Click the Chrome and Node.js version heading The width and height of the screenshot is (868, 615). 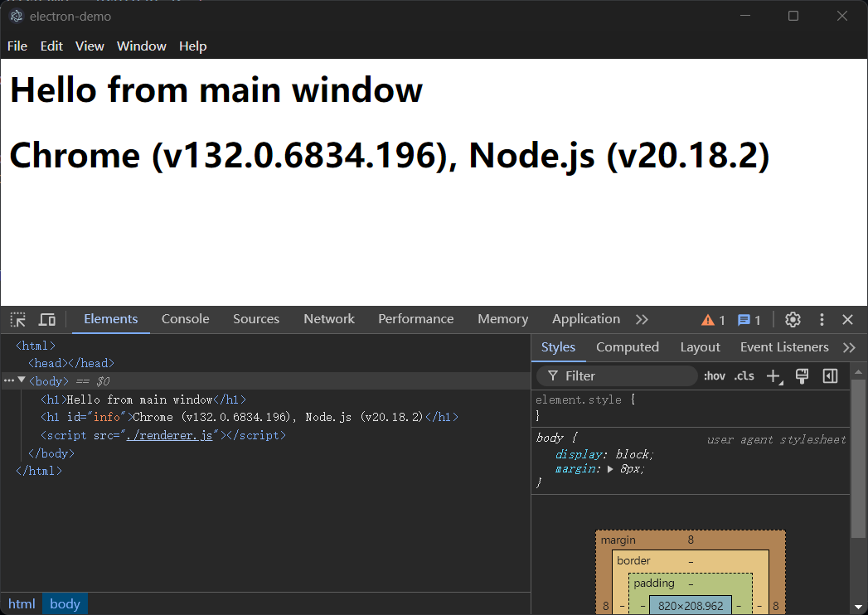390,155
